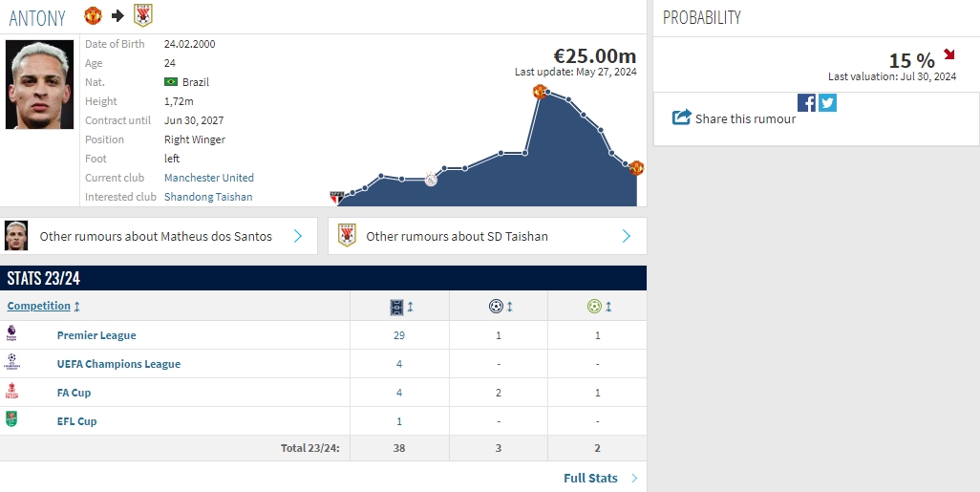Click the Share this rumour arrow icon
The width and height of the screenshot is (980, 492).
tap(681, 118)
